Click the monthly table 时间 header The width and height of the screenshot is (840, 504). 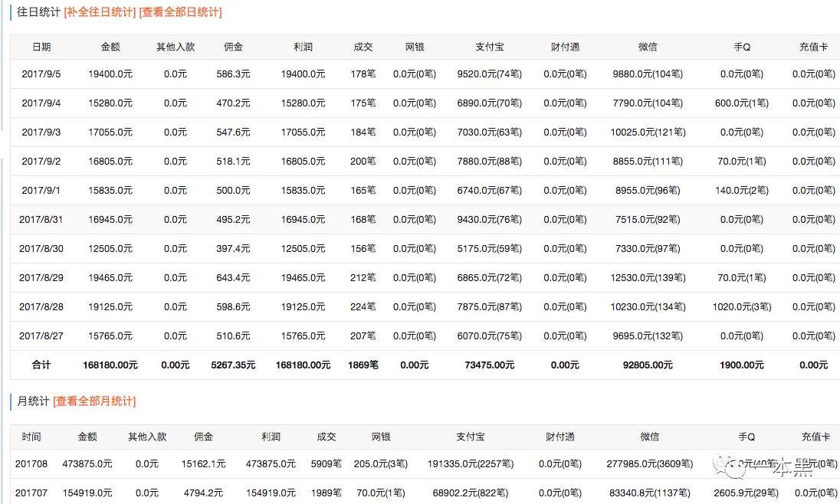coord(31,437)
